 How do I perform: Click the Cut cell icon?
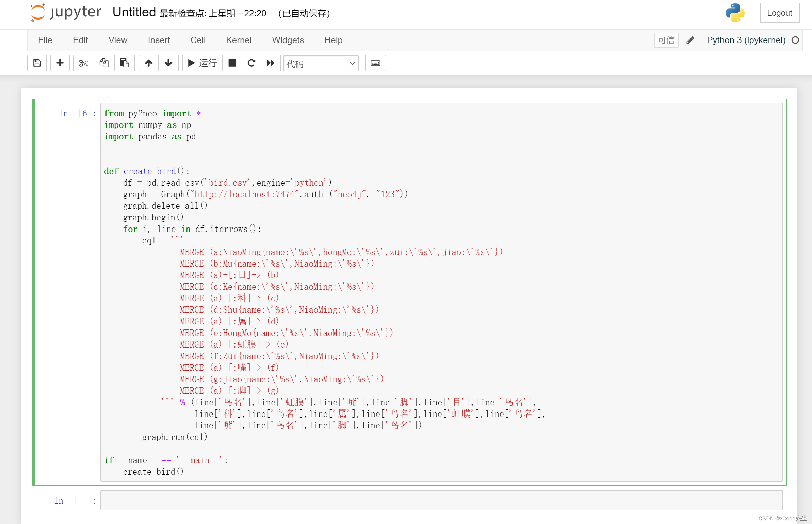point(83,63)
